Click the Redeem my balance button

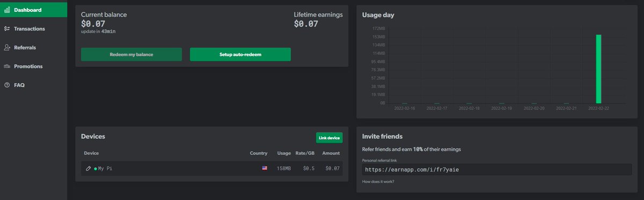point(131,54)
